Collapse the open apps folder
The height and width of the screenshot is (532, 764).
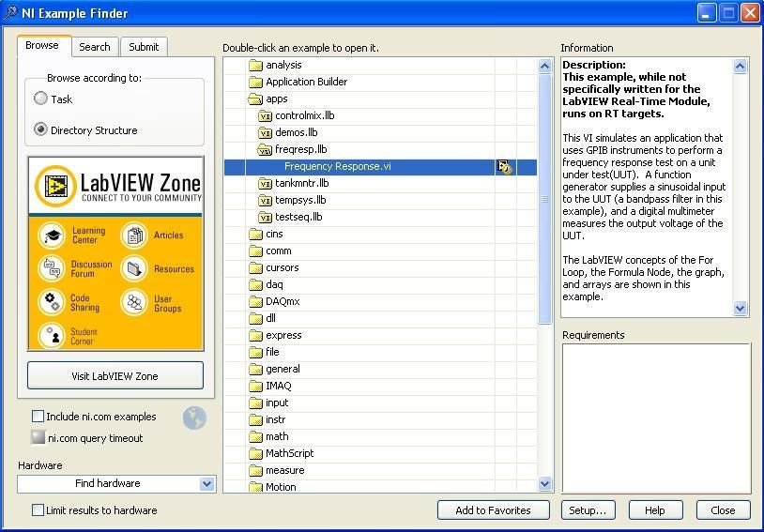point(256,99)
